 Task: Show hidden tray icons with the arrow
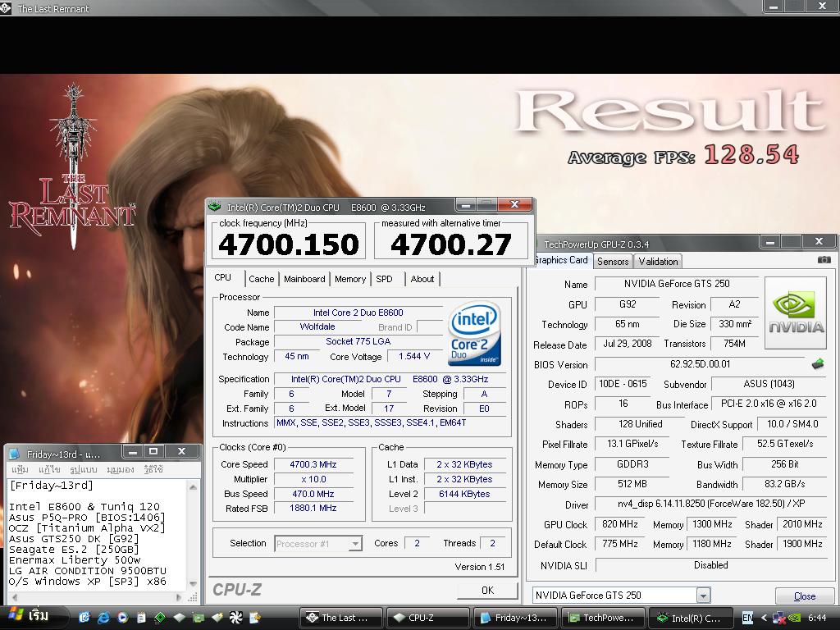click(765, 618)
